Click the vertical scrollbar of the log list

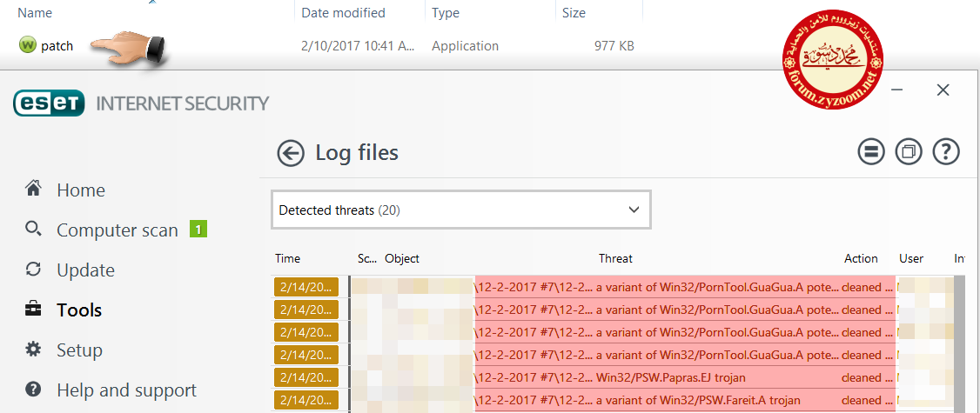click(x=959, y=343)
